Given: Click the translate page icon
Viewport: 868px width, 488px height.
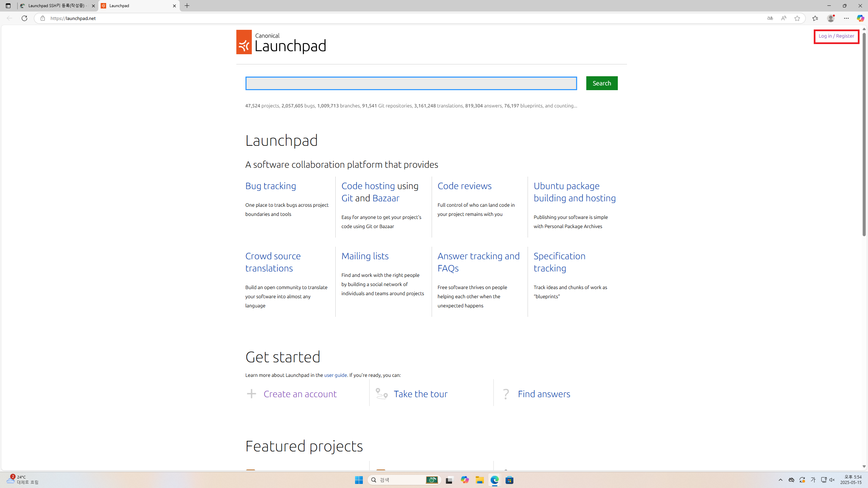Looking at the screenshot, I should coord(770,18).
